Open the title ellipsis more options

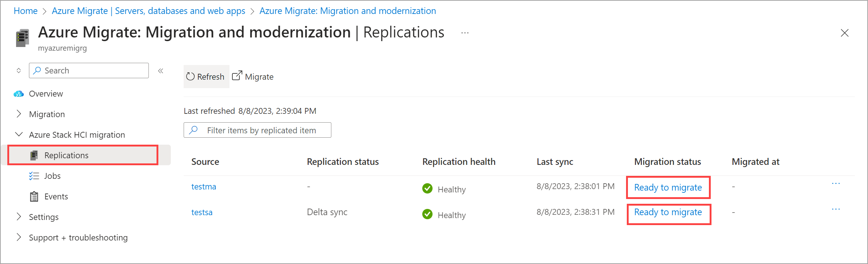tap(465, 33)
